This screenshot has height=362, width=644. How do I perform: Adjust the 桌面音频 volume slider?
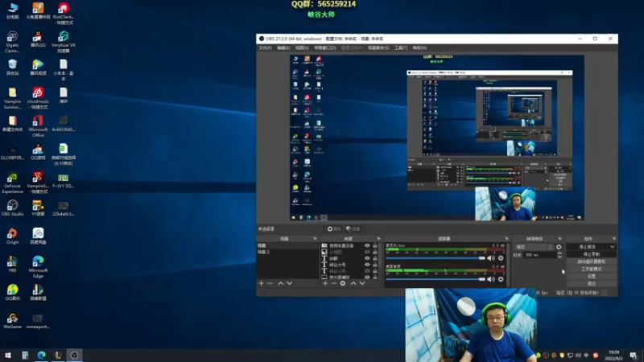click(x=436, y=279)
